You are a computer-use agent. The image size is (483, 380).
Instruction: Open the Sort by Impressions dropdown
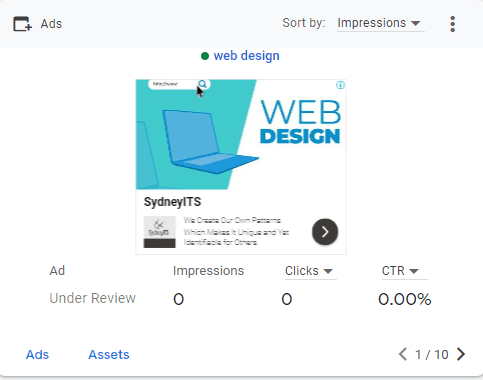[x=379, y=23]
